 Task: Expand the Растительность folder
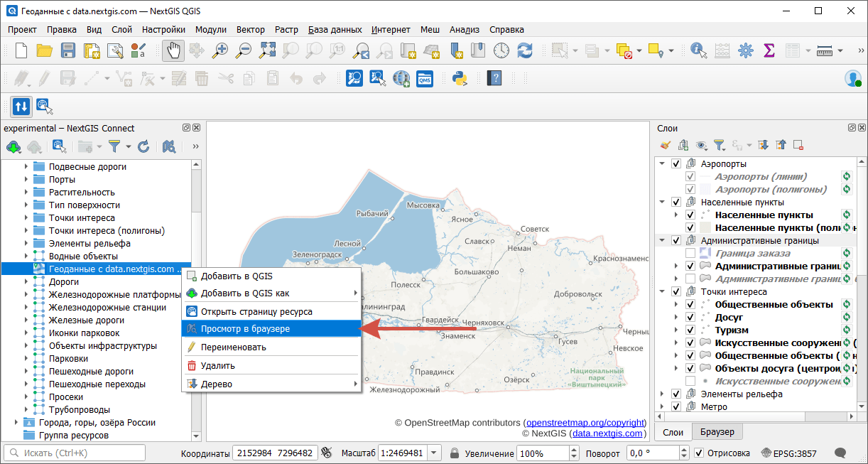[26, 193]
